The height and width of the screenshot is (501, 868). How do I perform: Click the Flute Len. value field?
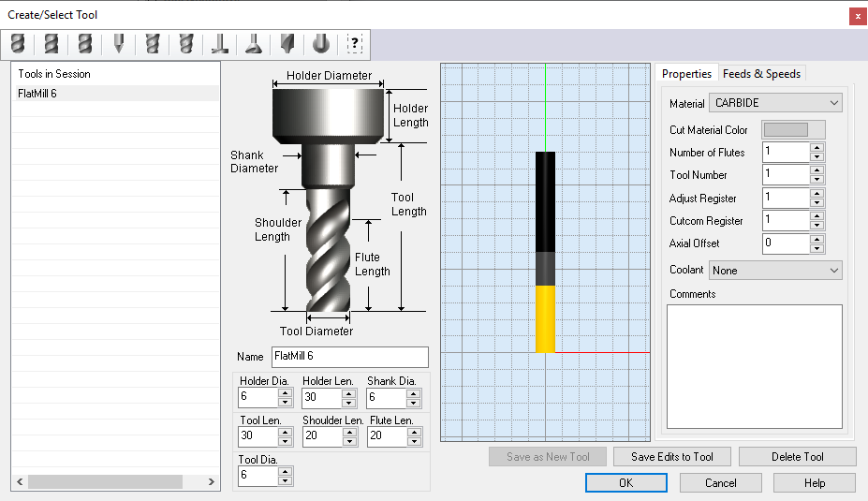click(387, 436)
